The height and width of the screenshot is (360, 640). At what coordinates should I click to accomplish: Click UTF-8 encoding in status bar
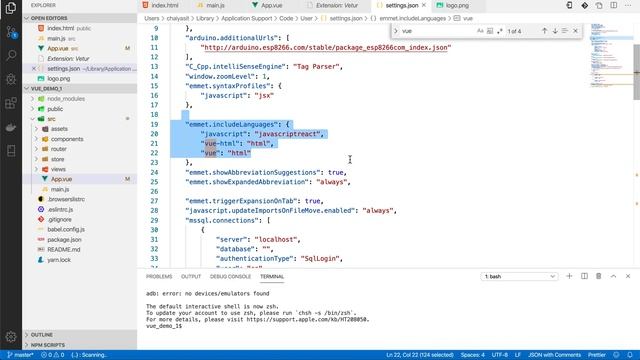point(500,355)
